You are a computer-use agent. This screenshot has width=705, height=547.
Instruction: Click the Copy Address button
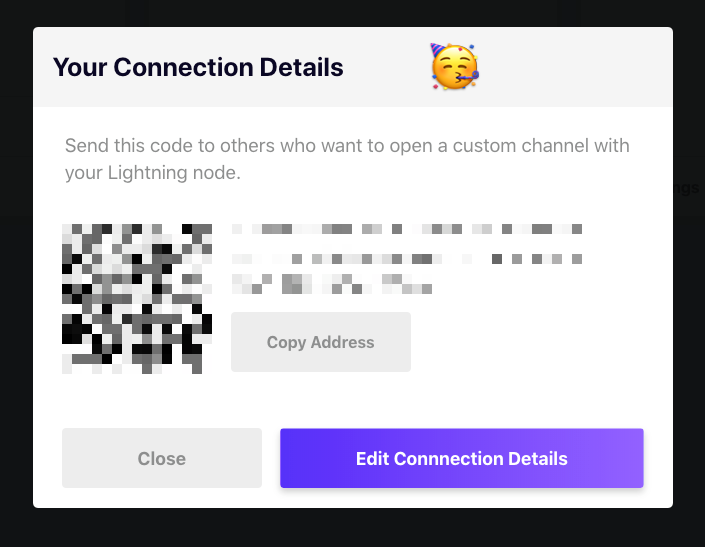321,342
